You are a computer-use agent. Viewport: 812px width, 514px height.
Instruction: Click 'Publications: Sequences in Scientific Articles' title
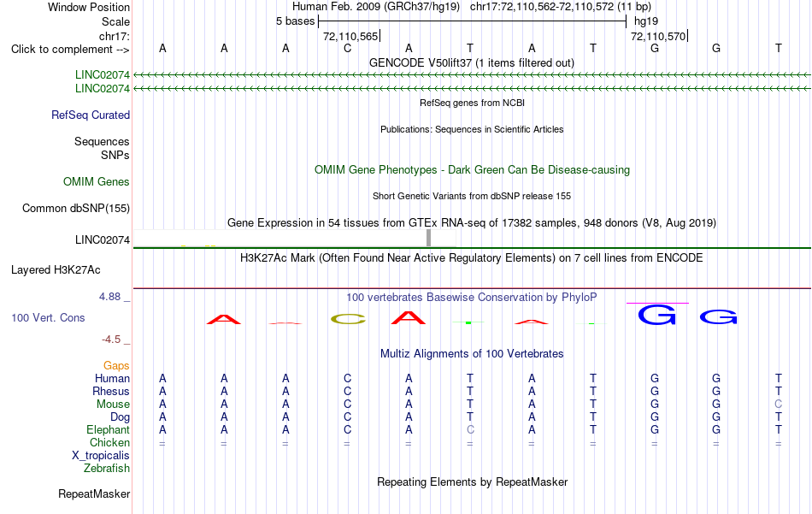[x=472, y=129]
